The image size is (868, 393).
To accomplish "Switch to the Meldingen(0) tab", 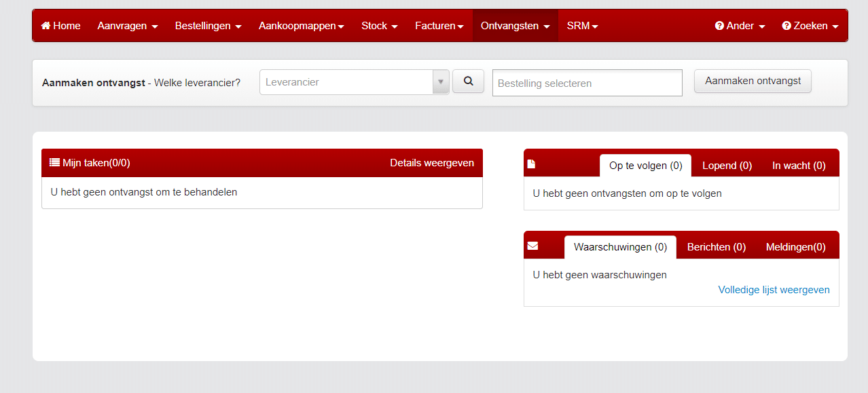I will (x=796, y=247).
